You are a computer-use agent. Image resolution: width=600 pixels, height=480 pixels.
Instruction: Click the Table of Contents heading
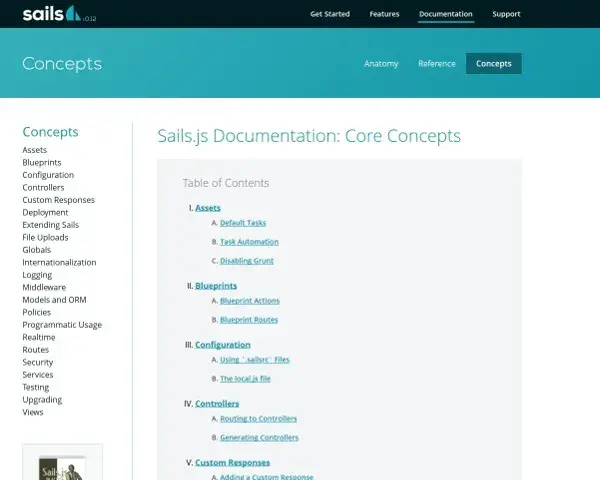tap(226, 183)
